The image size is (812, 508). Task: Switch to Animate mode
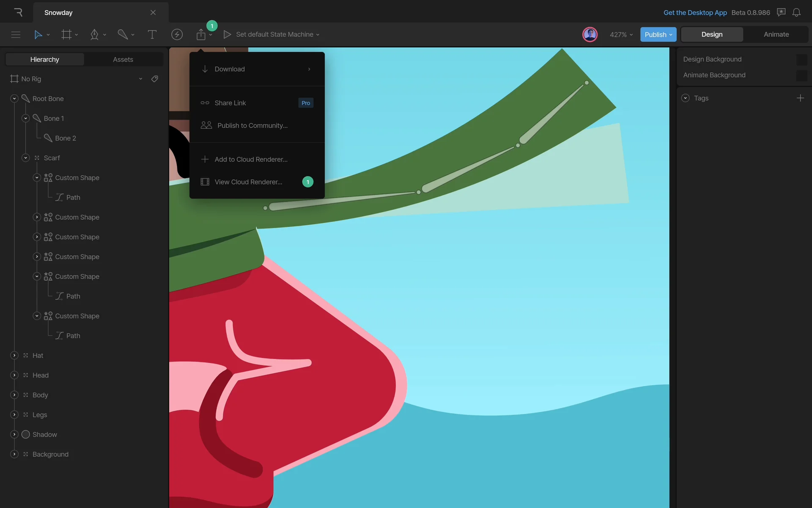coord(776,35)
